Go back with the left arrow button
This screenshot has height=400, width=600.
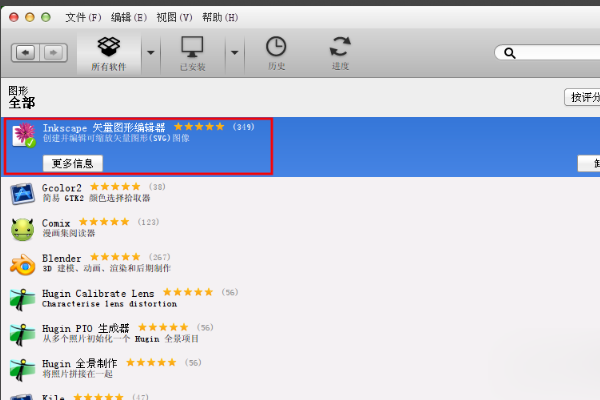tap(25, 52)
